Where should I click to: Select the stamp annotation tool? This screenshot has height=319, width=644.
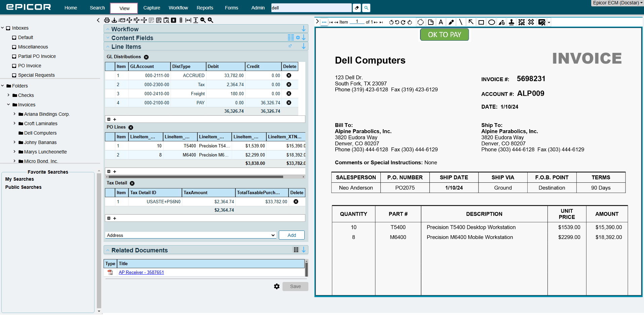pyautogui.click(x=512, y=22)
